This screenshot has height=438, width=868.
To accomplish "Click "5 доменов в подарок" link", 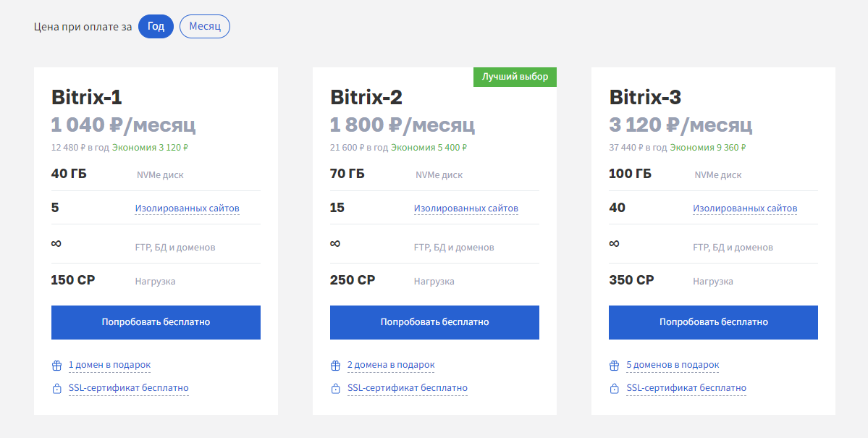I will tap(673, 365).
